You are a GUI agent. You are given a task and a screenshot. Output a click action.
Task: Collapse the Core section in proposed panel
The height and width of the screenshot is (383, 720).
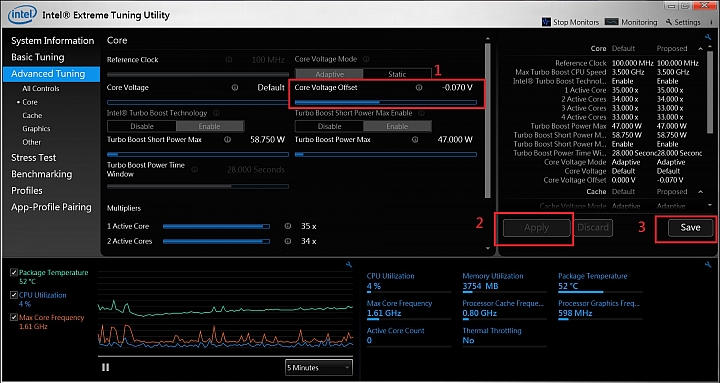coord(700,49)
